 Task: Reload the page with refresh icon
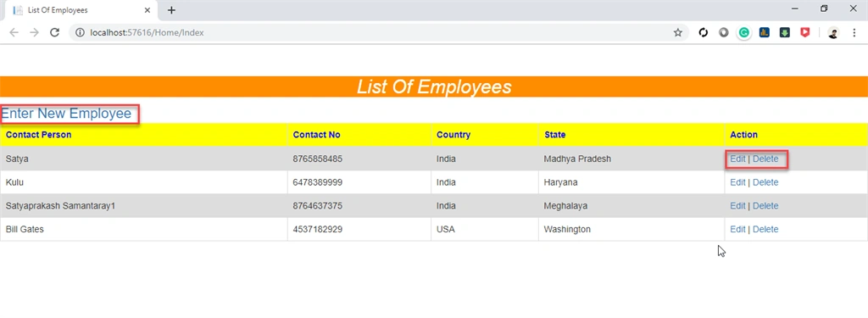click(x=55, y=33)
